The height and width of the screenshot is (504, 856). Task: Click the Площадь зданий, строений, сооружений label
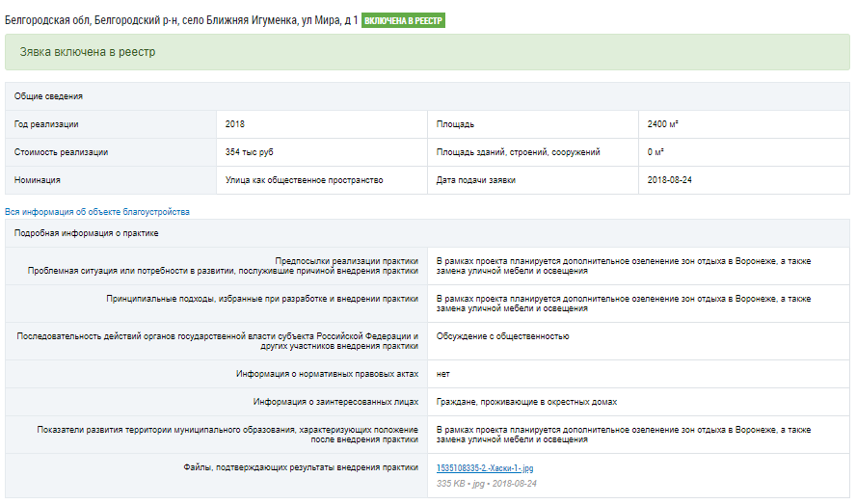point(518,152)
